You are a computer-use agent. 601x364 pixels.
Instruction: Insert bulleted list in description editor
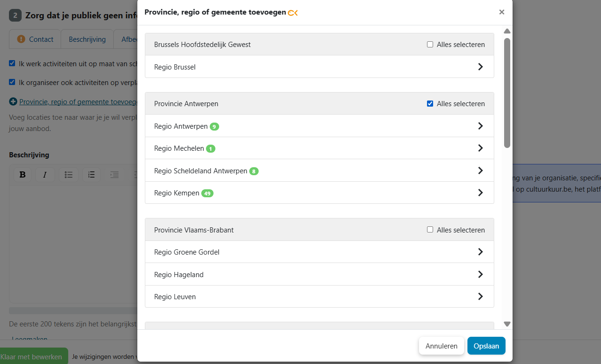coord(69,175)
